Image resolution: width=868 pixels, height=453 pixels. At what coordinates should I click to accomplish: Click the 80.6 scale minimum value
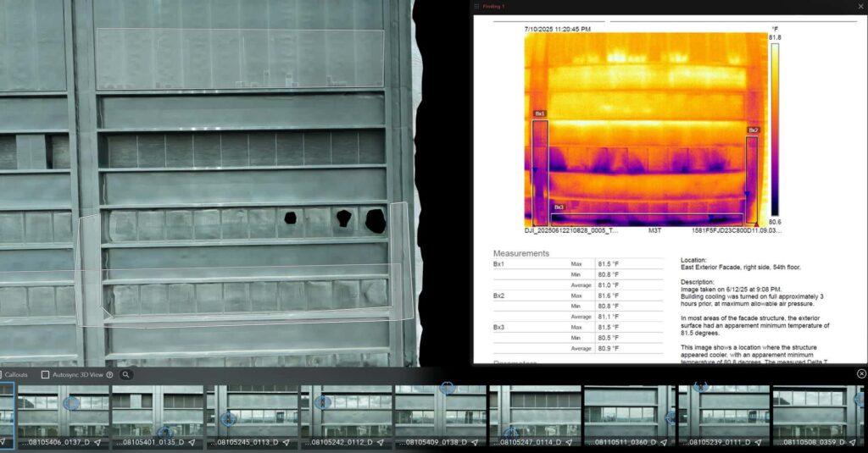coord(775,222)
